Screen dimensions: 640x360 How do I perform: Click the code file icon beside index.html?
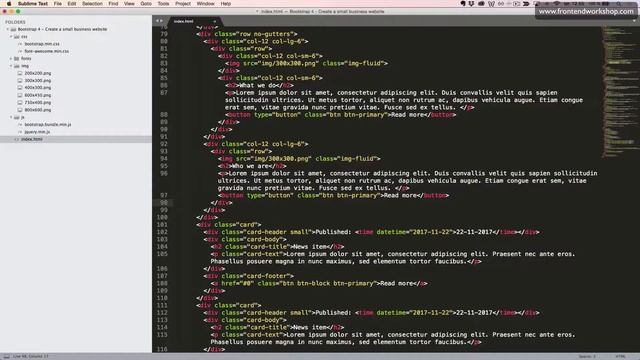point(17,139)
